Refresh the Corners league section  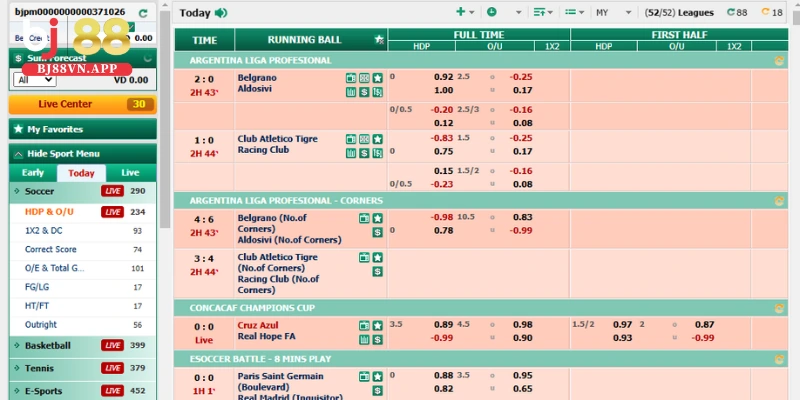point(779,201)
